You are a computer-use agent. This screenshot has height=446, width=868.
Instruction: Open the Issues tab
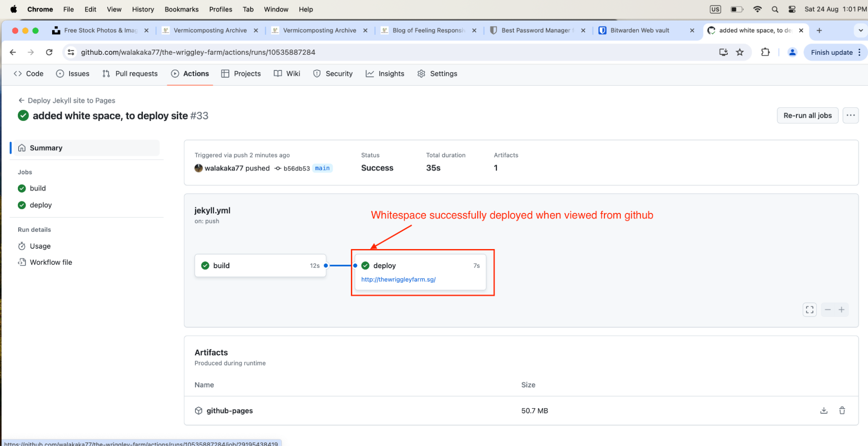(x=73, y=73)
